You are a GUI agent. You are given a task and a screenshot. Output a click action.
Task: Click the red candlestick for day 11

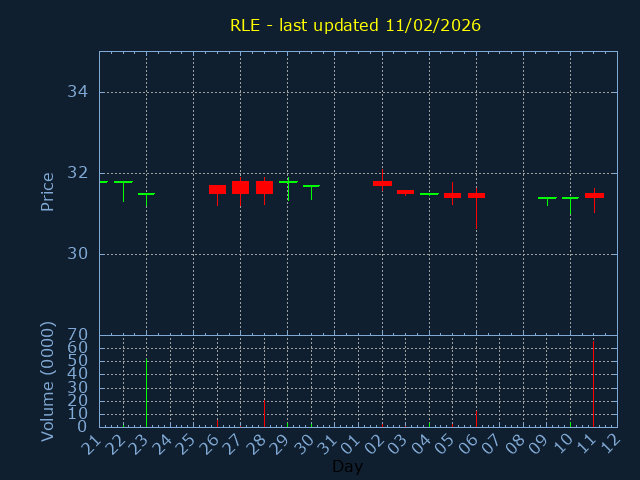point(594,195)
